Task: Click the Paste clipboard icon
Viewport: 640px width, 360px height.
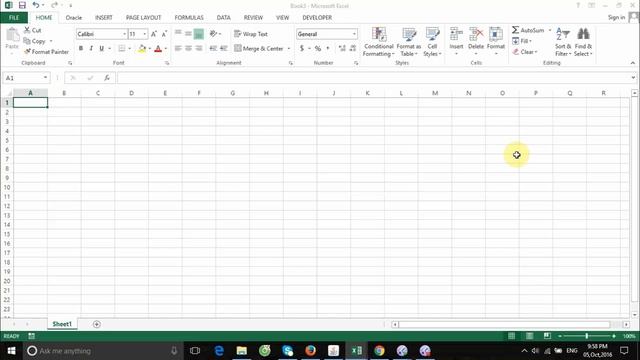Action: [12, 35]
